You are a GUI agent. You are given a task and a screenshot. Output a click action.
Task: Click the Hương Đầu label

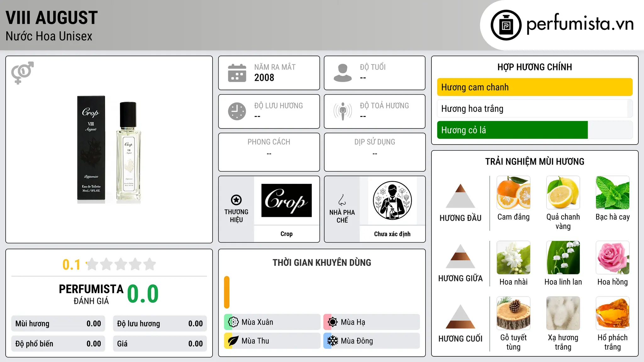pyautogui.click(x=460, y=218)
